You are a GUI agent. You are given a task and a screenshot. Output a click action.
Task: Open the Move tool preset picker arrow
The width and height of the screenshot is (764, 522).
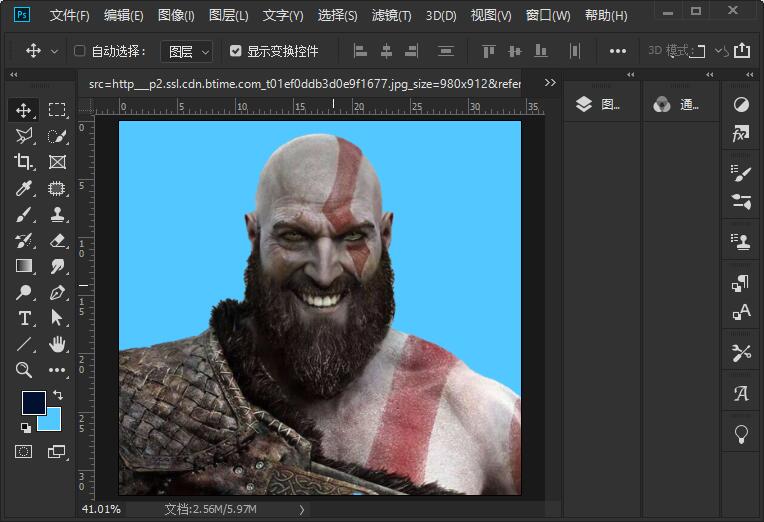(55, 51)
